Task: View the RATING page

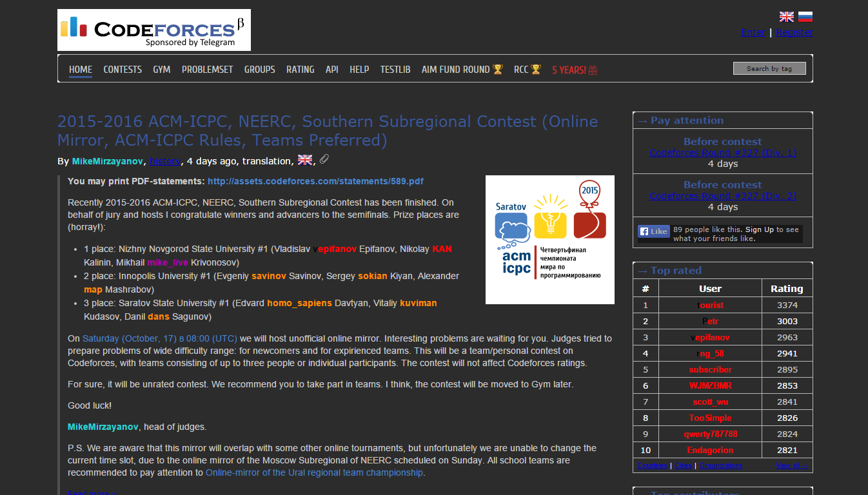Action: click(x=301, y=70)
